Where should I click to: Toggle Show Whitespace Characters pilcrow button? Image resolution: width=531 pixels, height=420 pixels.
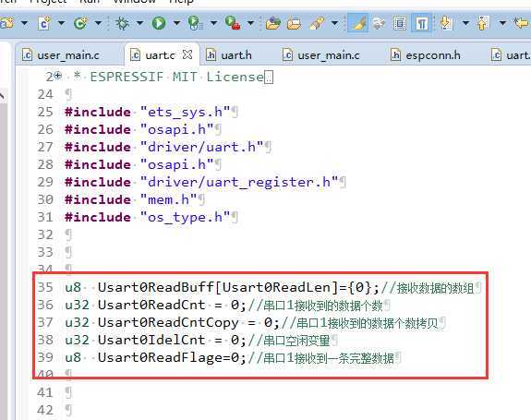(x=421, y=23)
